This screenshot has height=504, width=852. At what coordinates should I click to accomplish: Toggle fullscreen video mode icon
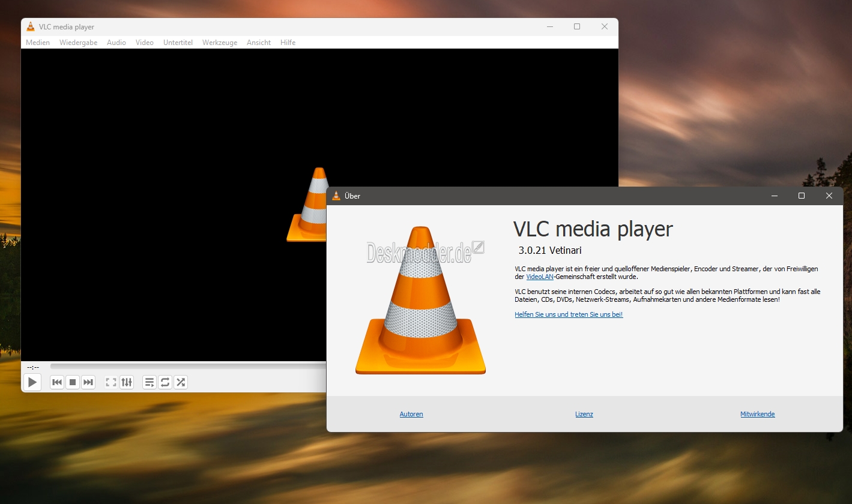pyautogui.click(x=111, y=382)
